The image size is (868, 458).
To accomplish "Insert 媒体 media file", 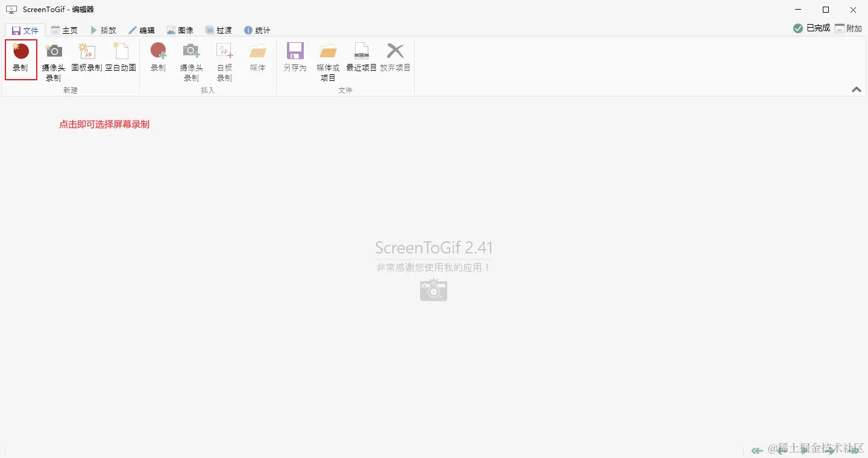I will click(257, 59).
